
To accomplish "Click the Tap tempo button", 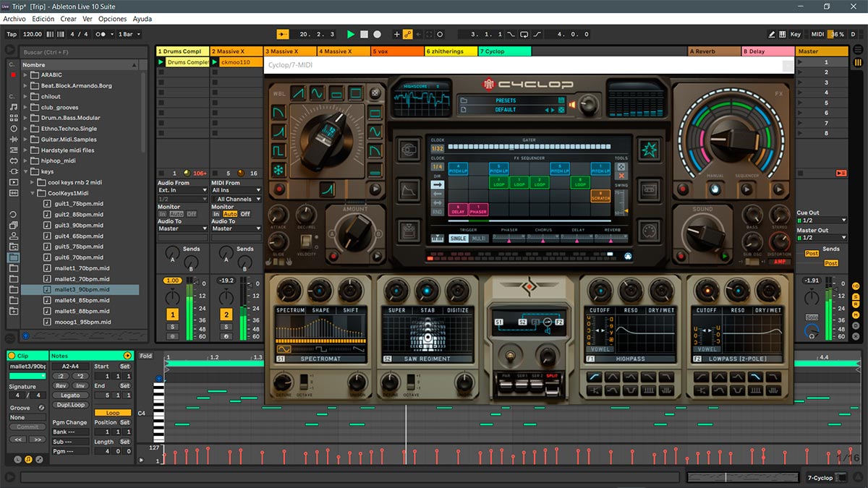I will [x=12, y=34].
